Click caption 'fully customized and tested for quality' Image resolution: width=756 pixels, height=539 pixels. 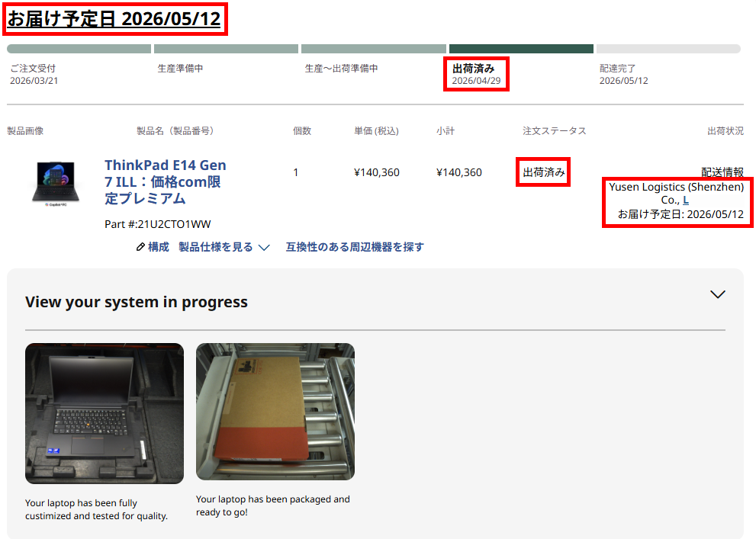click(x=96, y=509)
